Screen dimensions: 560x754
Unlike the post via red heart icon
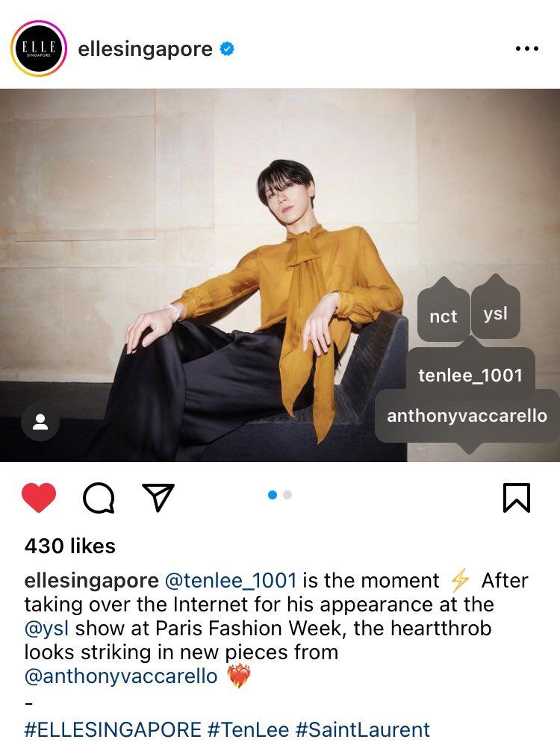click(39, 498)
